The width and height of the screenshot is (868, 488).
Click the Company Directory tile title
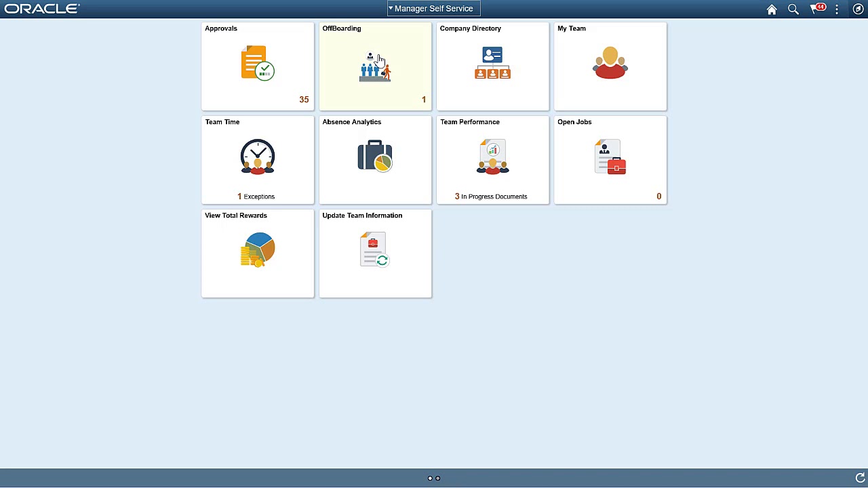(471, 28)
